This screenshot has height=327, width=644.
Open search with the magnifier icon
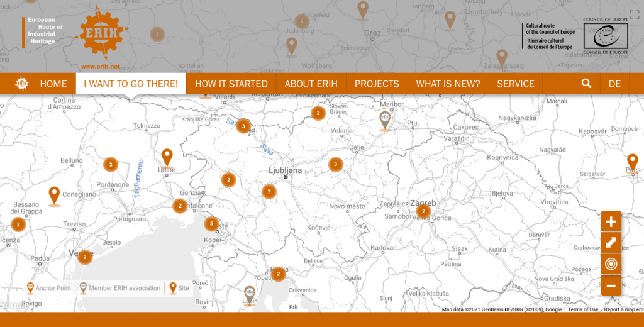point(586,84)
